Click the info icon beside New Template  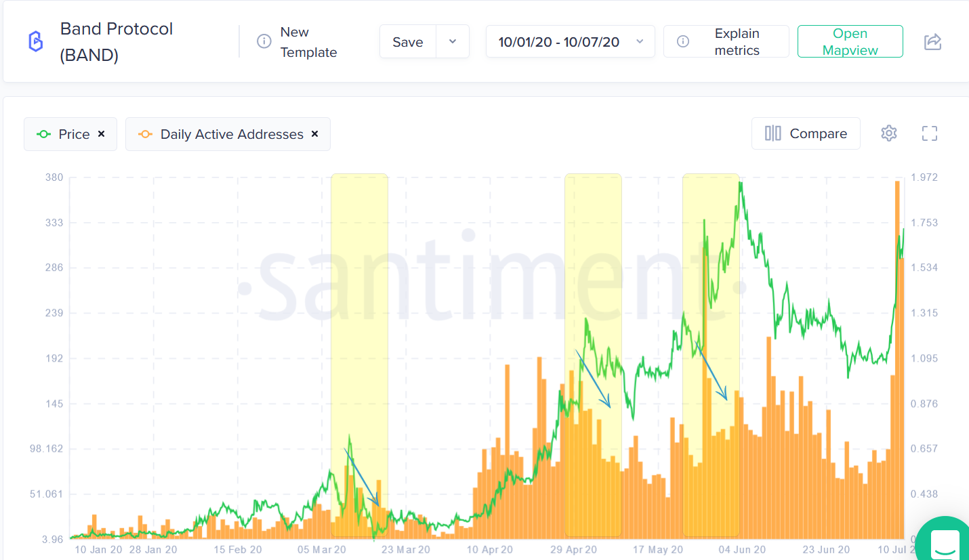(x=264, y=41)
